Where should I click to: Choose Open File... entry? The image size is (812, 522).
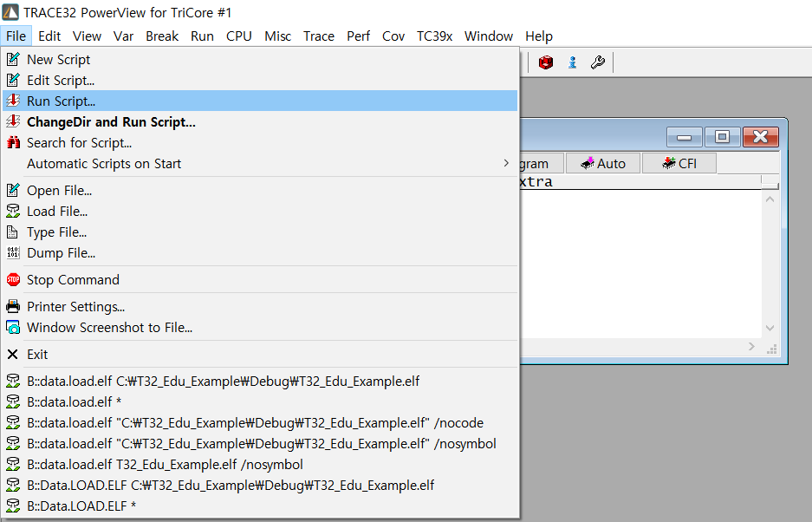tap(259, 190)
